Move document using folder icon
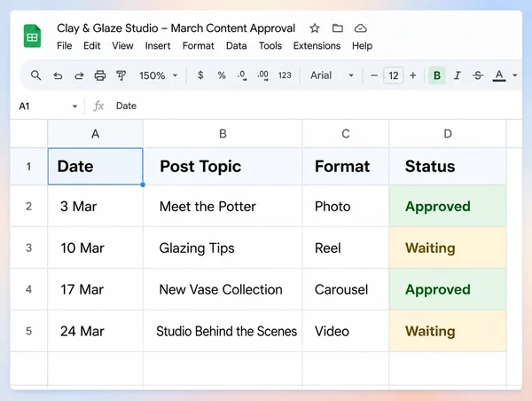 point(337,28)
